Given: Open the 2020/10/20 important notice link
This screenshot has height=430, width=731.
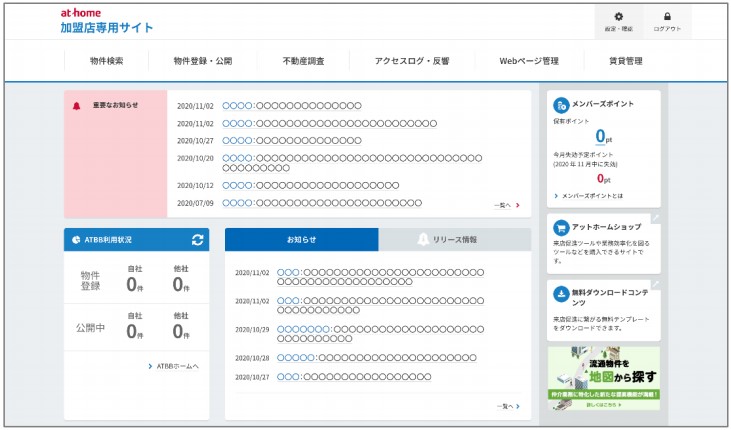Looking at the screenshot, I should (x=352, y=163).
